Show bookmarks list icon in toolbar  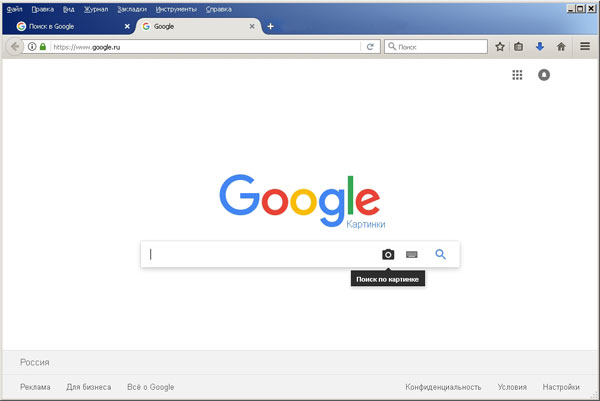click(518, 47)
